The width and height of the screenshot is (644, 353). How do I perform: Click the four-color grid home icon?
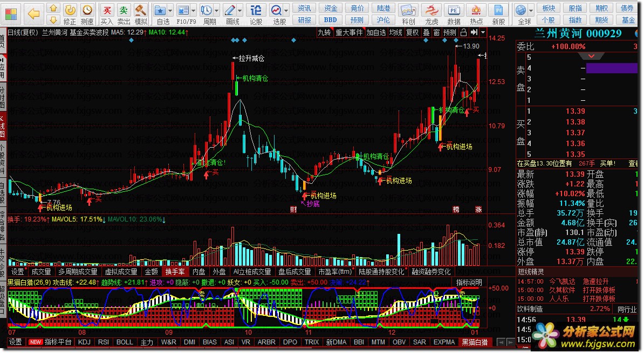11,14
